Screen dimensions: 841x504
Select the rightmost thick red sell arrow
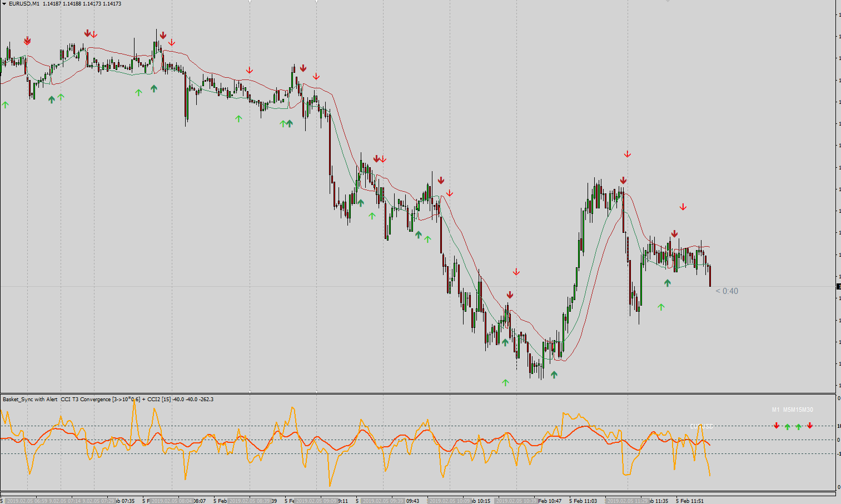coord(674,234)
